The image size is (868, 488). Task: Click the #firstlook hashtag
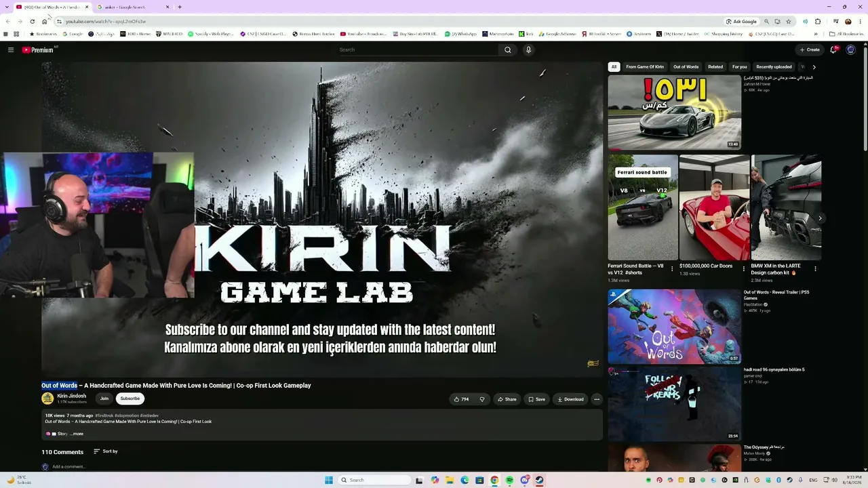click(104, 415)
